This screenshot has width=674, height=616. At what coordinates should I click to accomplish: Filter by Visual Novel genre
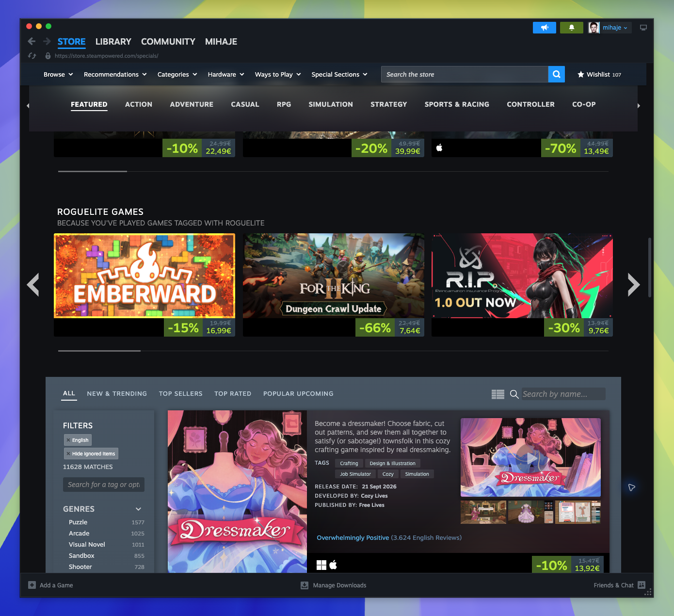click(87, 544)
